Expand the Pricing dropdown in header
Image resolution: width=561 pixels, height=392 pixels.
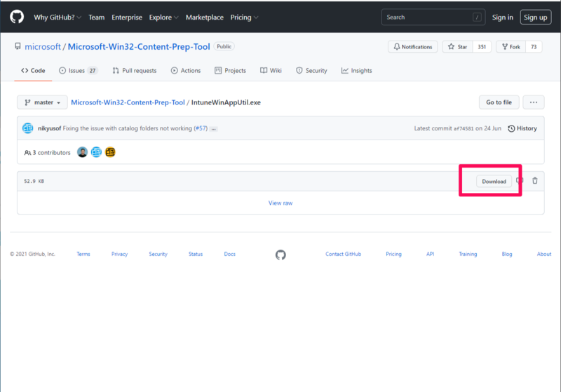point(244,17)
